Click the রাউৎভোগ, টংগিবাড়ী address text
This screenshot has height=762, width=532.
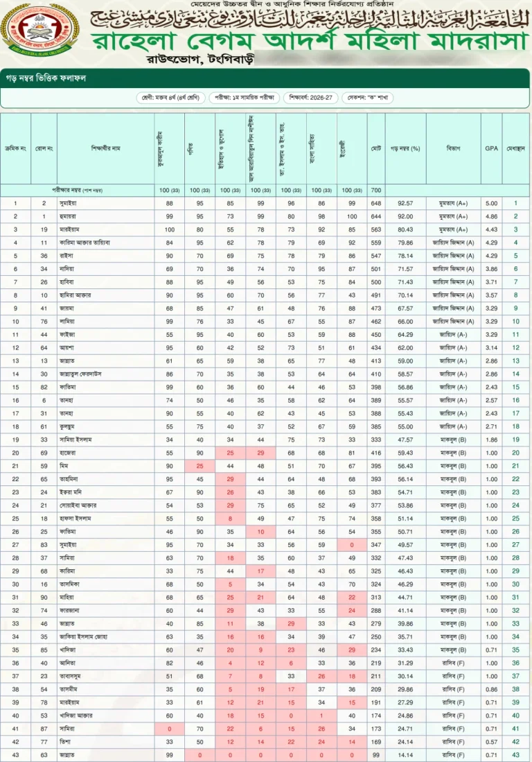(200, 60)
